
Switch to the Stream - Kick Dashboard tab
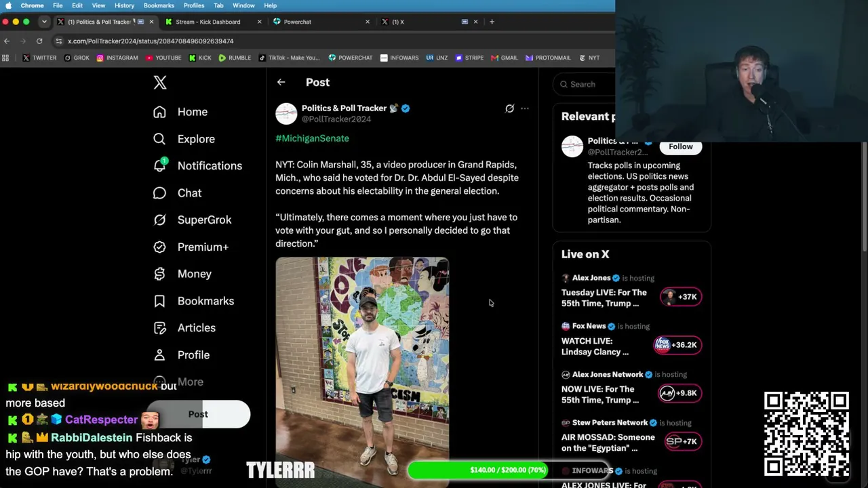213,22
